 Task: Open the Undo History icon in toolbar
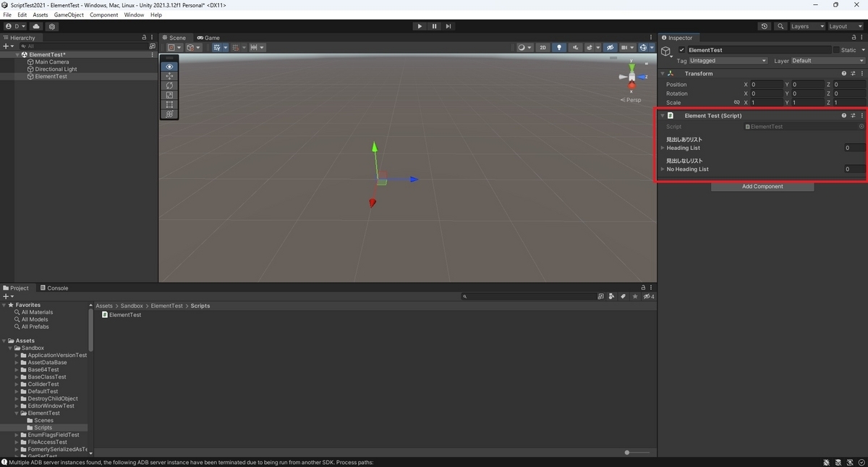pos(765,26)
